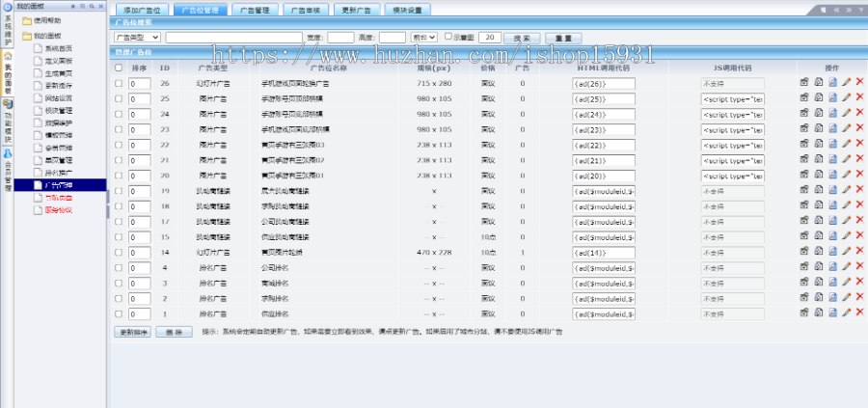The width and height of the screenshot is (868, 408).
Task: Open the 系统维护 vertical tab
Action: click(x=7, y=25)
